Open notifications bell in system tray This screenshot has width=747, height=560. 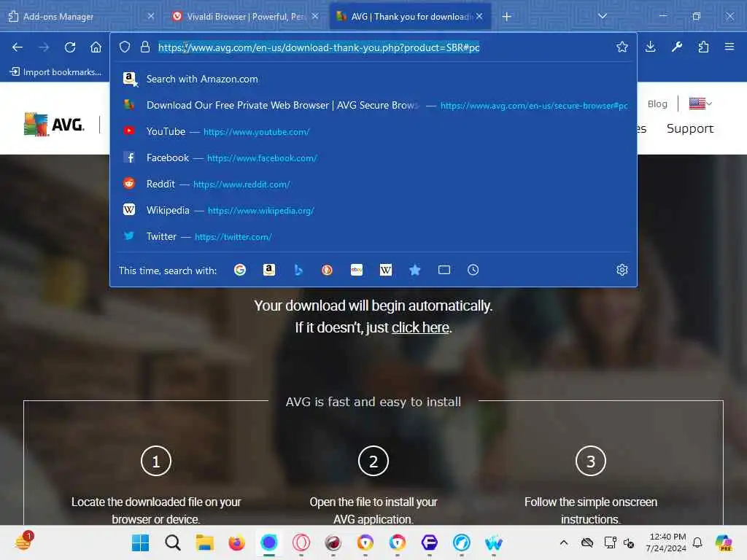pos(697,542)
